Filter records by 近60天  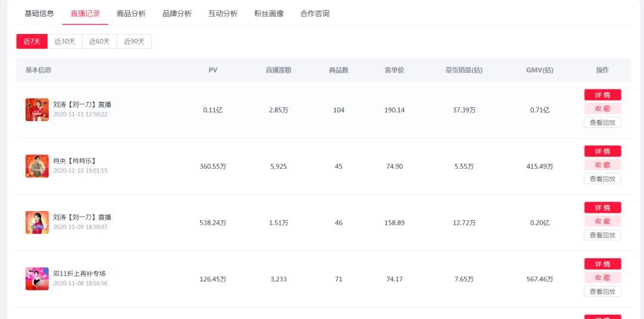100,42
